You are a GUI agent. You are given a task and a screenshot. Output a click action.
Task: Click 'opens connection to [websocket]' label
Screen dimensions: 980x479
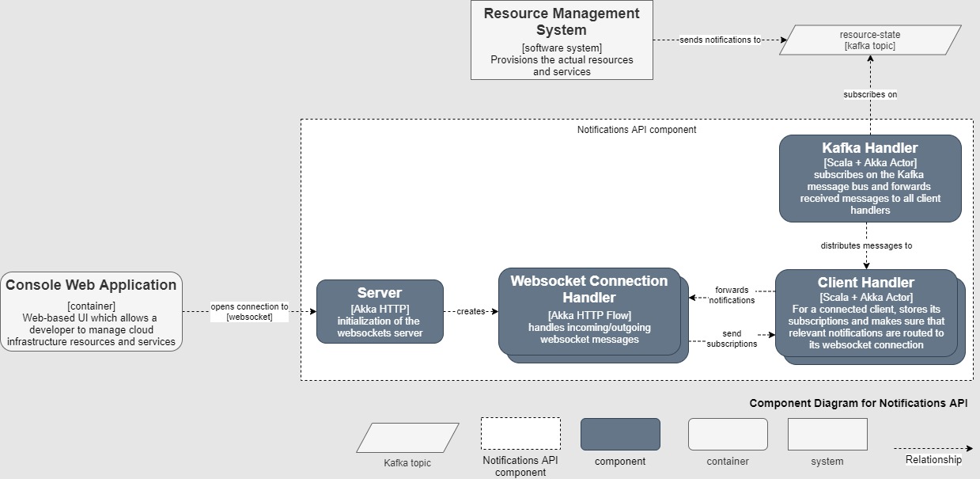click(x=249, y=311)
